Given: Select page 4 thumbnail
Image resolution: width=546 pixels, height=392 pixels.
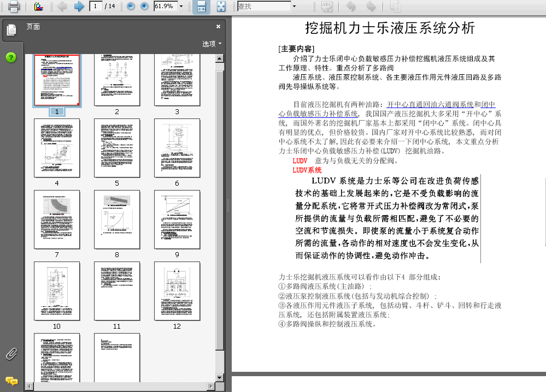Looking at the screenshot, I should coord(57,148).
